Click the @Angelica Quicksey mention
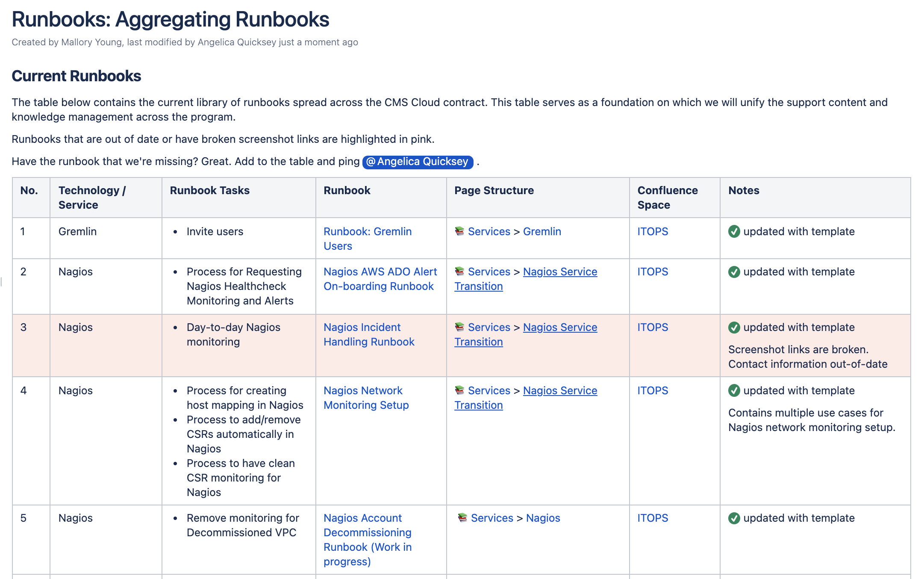Image resolution: width=924 pixels, height=579 pixels. 418,162
